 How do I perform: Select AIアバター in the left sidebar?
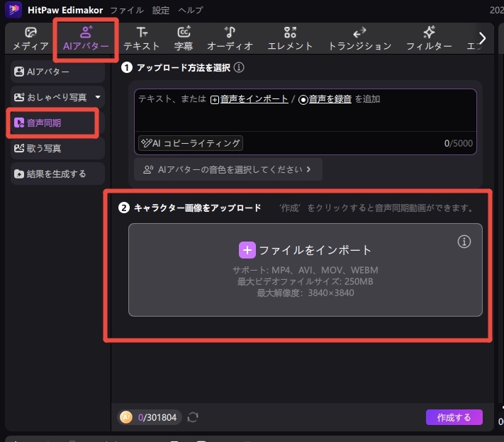point(57,72)
